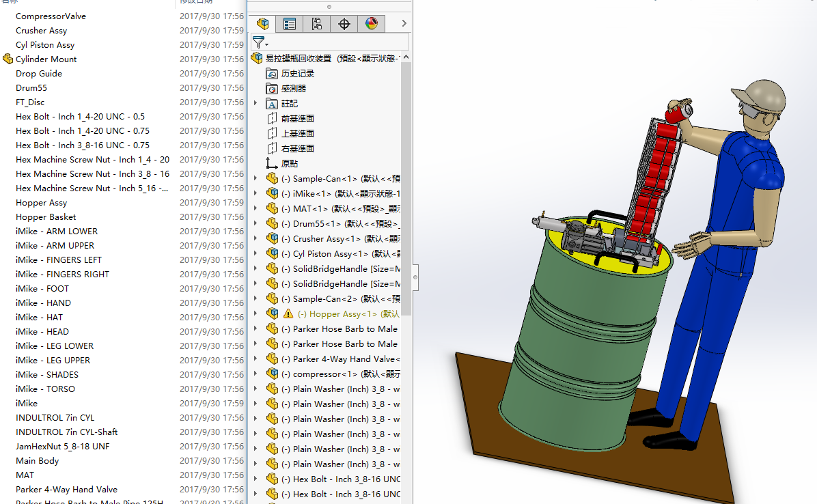817x504 pixels.
Task: Select the 前基準面 front plane
Action: [297, 119]
